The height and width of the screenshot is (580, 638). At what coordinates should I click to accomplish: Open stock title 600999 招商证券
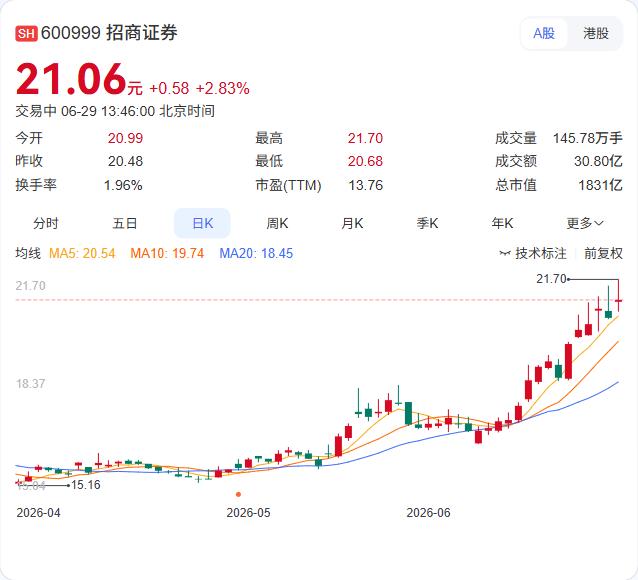[x=109, y=33]
